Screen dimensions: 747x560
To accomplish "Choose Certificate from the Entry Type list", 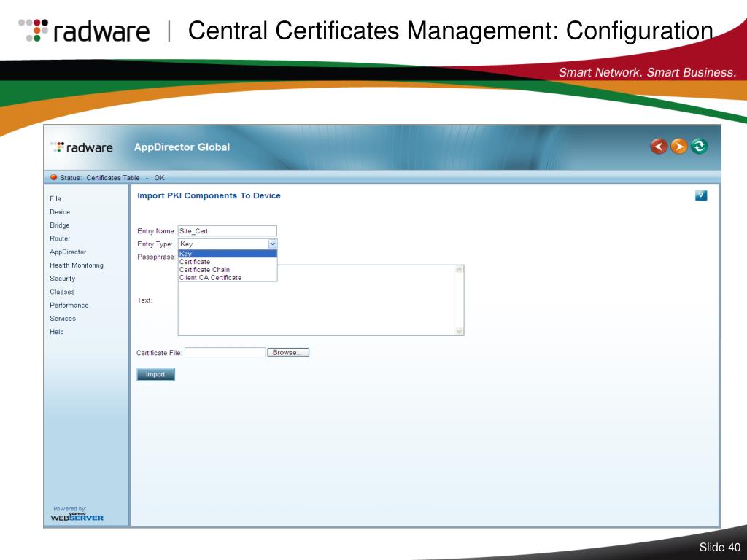I will [x=194, y=262].
